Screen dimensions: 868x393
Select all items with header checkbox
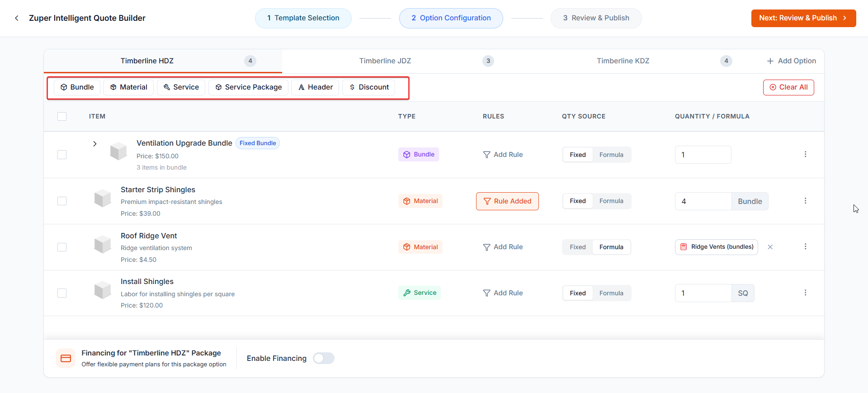pyautogui.click(x=62, y=116)
